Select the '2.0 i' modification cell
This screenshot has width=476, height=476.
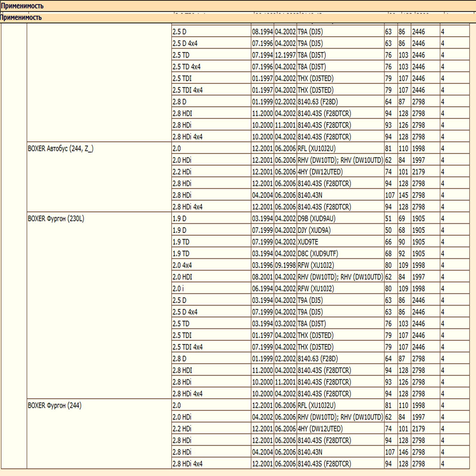(x=211, y=289)
